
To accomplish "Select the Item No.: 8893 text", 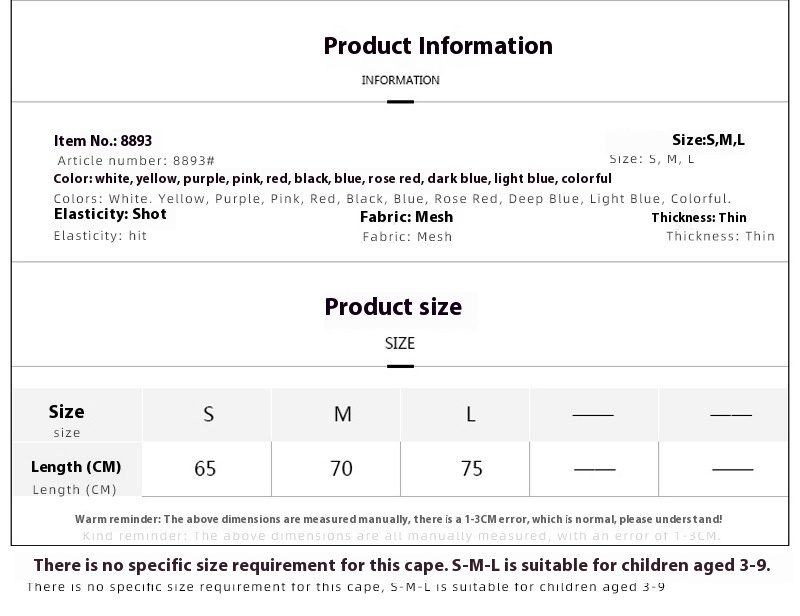I will pos(103,140).
